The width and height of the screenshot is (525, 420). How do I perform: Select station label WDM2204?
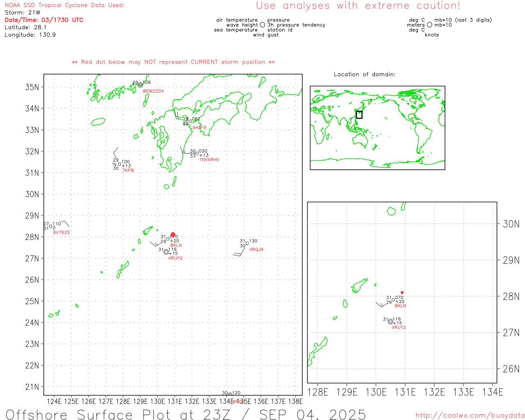(153, 91)
